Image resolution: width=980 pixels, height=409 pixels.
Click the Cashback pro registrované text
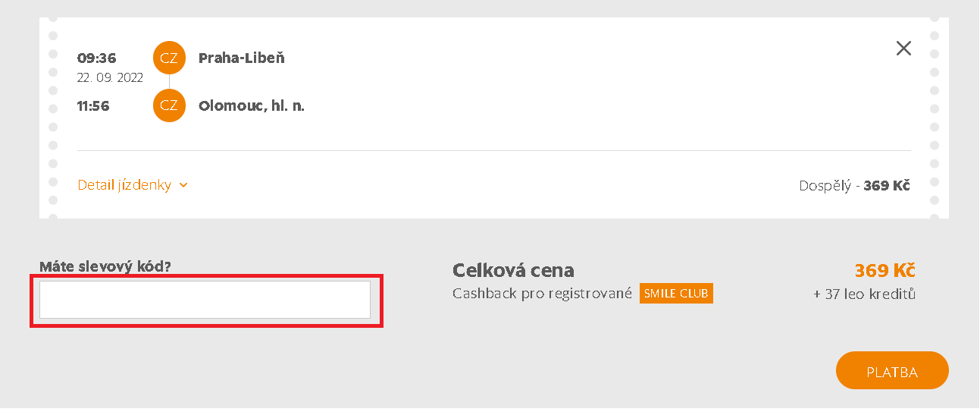pyautogui.click(x=542, y=294)
